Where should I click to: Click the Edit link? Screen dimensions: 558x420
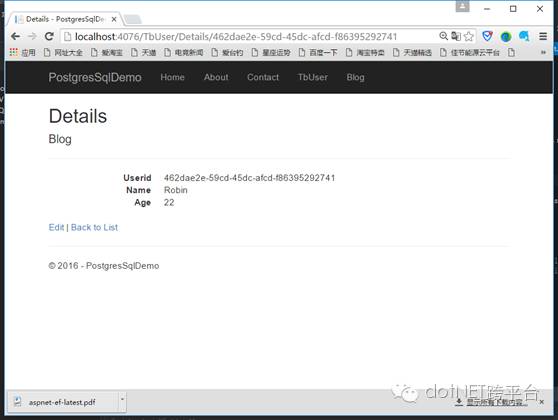coord(56,227)
